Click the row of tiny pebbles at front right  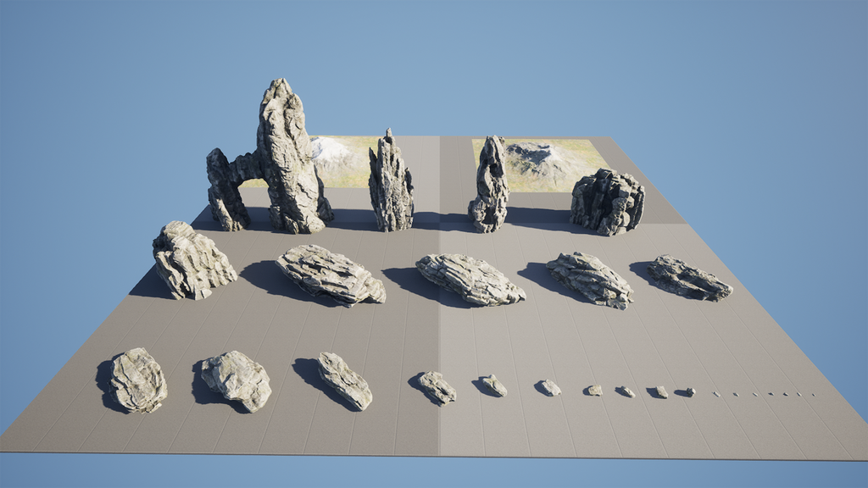tap(763, 394)
